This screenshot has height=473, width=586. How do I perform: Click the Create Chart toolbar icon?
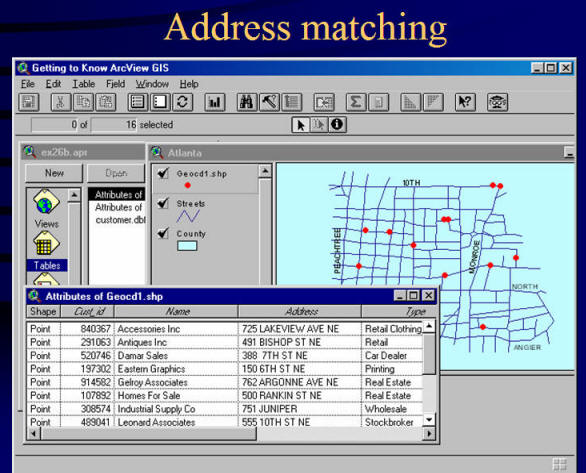pos(215,102)
